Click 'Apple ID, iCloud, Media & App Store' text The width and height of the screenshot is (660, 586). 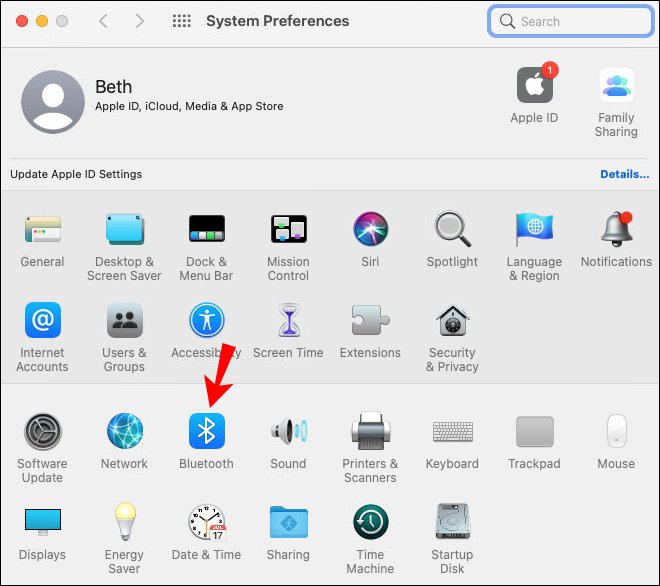(189, 107)
